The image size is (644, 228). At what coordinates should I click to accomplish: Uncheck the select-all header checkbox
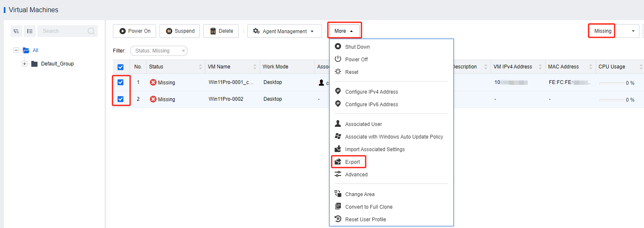click(120, 67)
